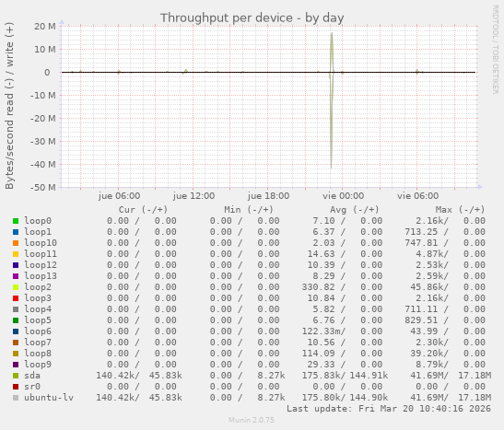The width and height of the screenshot is (504, 430).
Task: Click the 0 y-axis label
Action: tap(47, 72)
